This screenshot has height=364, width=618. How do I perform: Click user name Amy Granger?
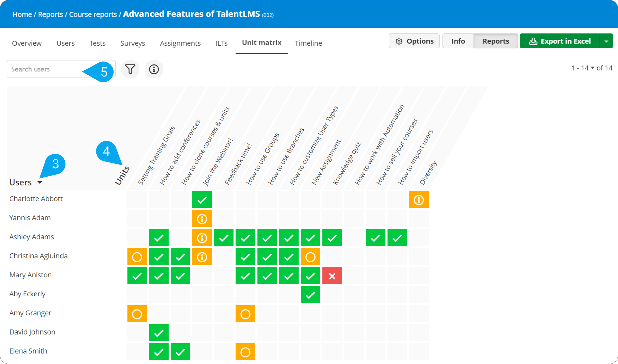pos(30,313)
